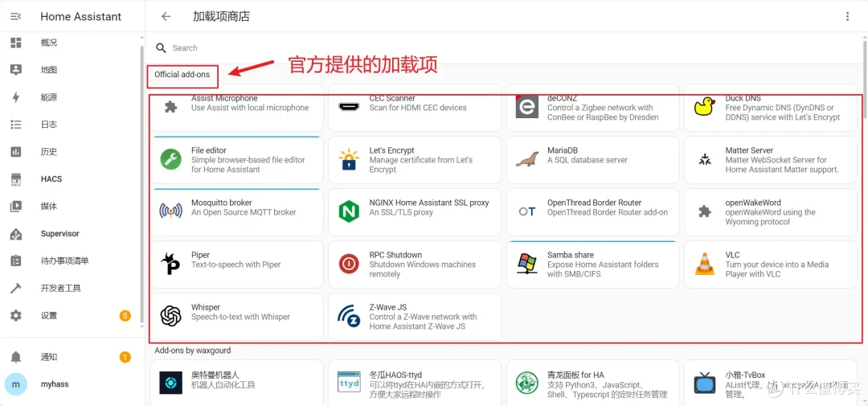The width and height of the screenshot is (868, 406).
Task: Select 设置 in the sidebar
Action: (72, 316)
